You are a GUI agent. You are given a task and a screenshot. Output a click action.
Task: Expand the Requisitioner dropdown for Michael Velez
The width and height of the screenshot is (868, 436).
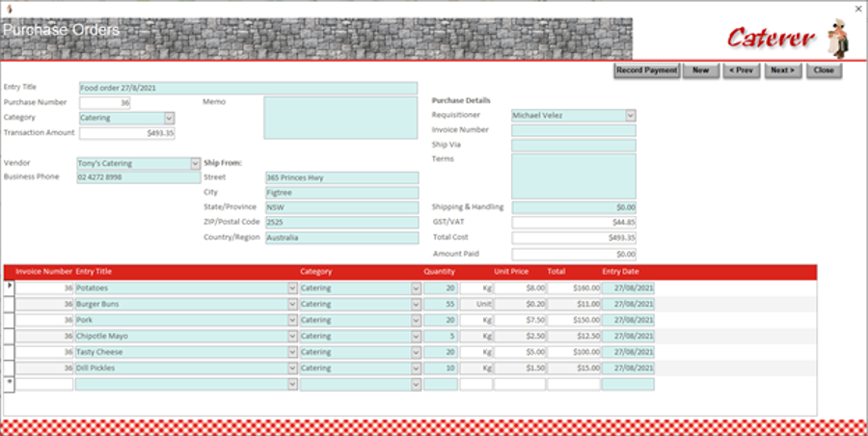pos(631,115)
